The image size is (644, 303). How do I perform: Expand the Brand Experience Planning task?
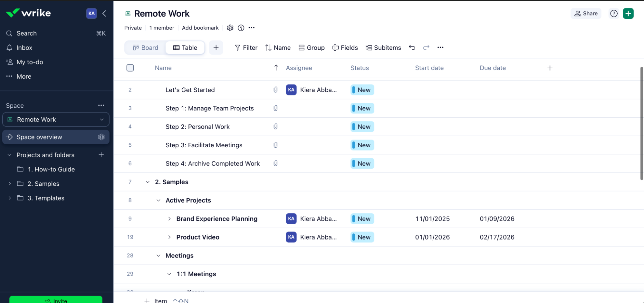[169, 219]
